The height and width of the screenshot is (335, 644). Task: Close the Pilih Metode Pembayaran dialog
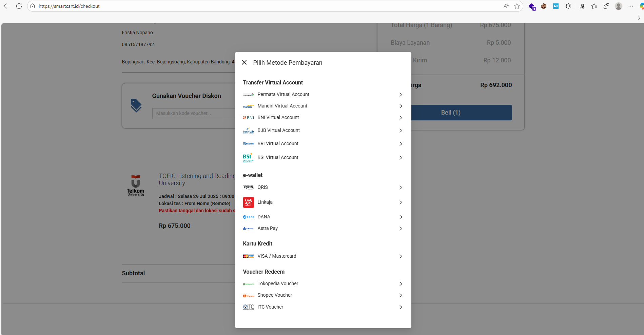(x=244, y=62)
